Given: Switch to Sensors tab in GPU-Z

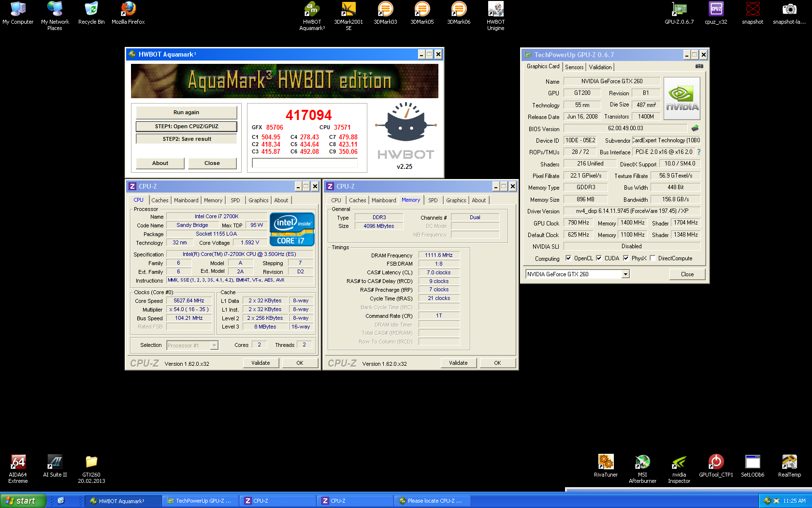Looking at the screenshot, I should click(574, 67).
